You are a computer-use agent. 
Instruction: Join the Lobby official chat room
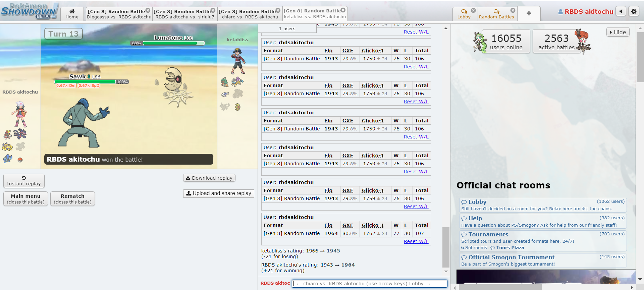543,205
